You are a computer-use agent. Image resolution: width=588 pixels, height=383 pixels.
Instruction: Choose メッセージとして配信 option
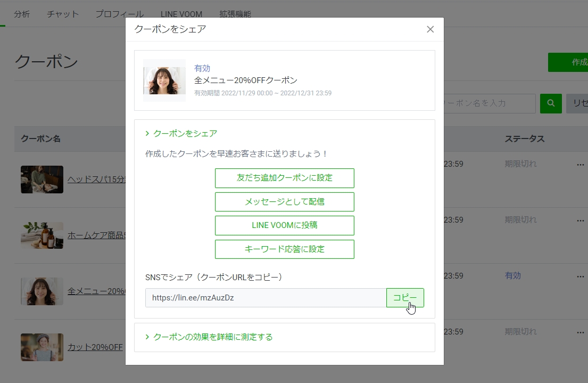tap(284, 202)
